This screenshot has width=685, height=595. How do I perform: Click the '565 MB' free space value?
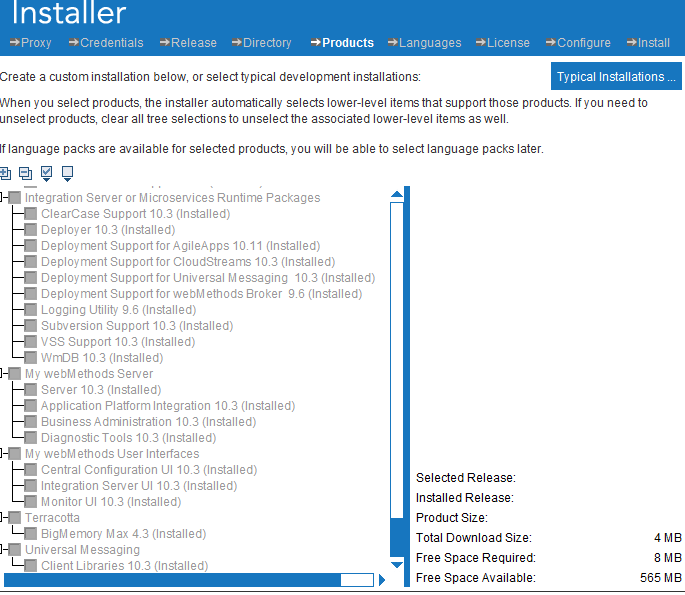tap(661, 578)
